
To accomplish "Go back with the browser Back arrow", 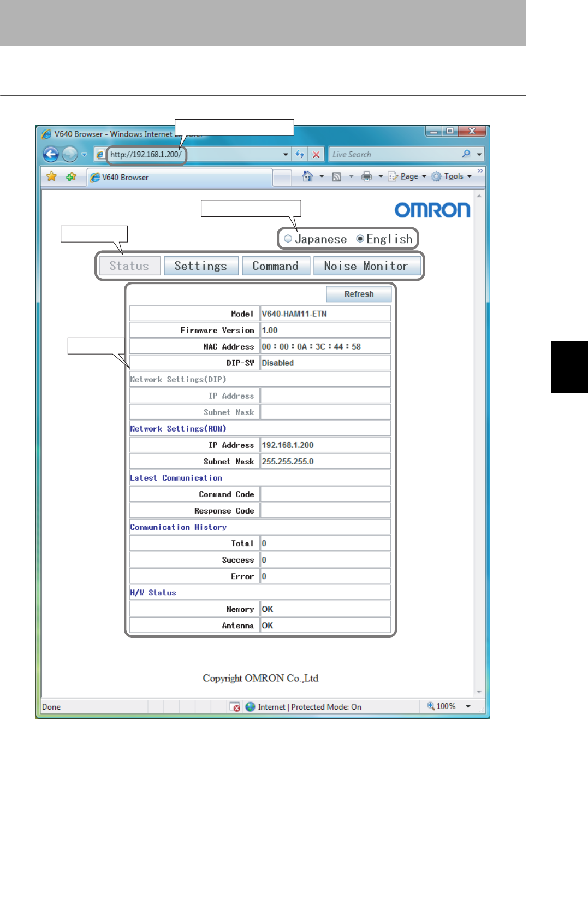I will (x=51, y=155).
